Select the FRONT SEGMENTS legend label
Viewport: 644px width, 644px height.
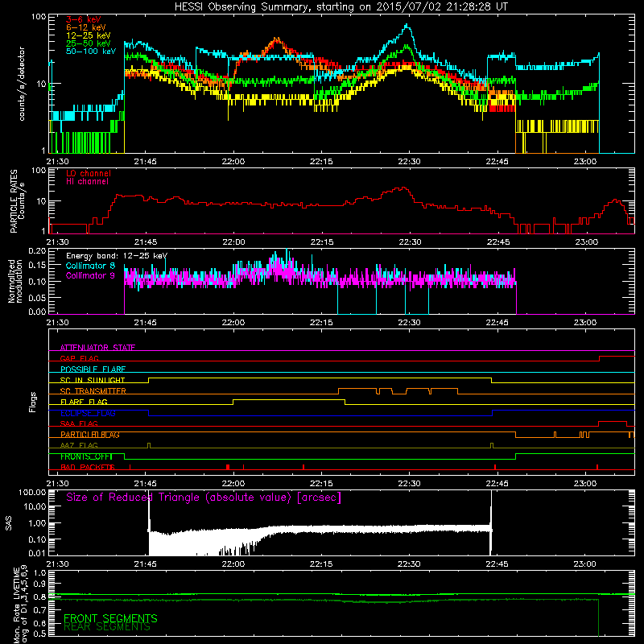[110, 618]
